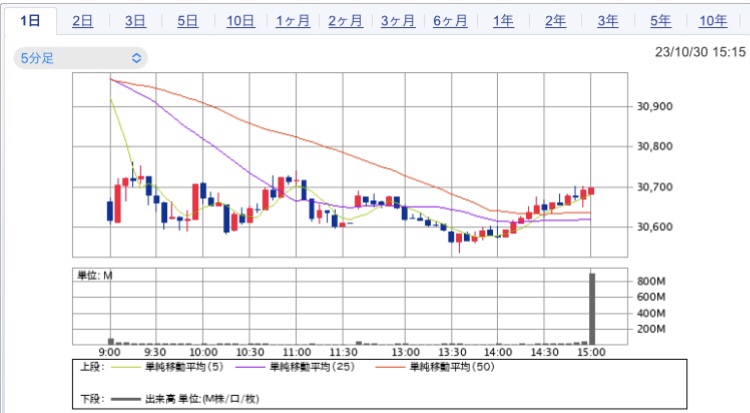Click the 23/10/30 15:15 timestamp
Image resolution: width=750 pixels, height=413 pixels.
point(700,52)
